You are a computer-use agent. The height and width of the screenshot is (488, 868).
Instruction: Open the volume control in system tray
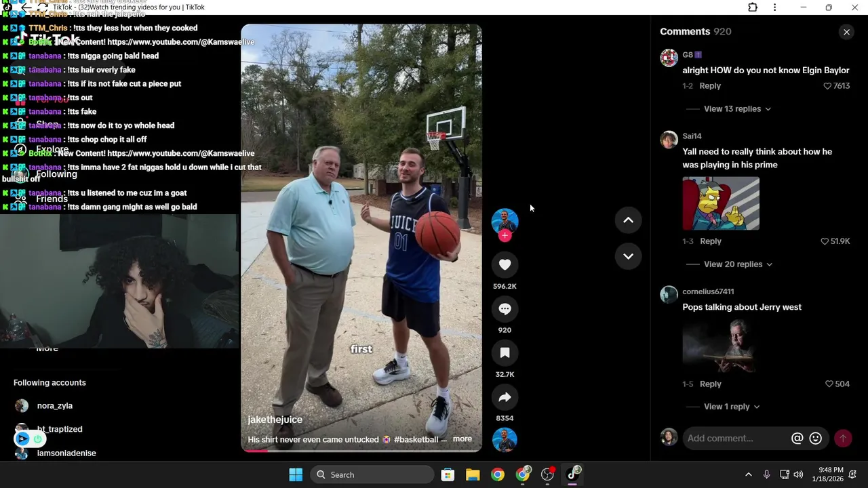[x=798, y=474]
